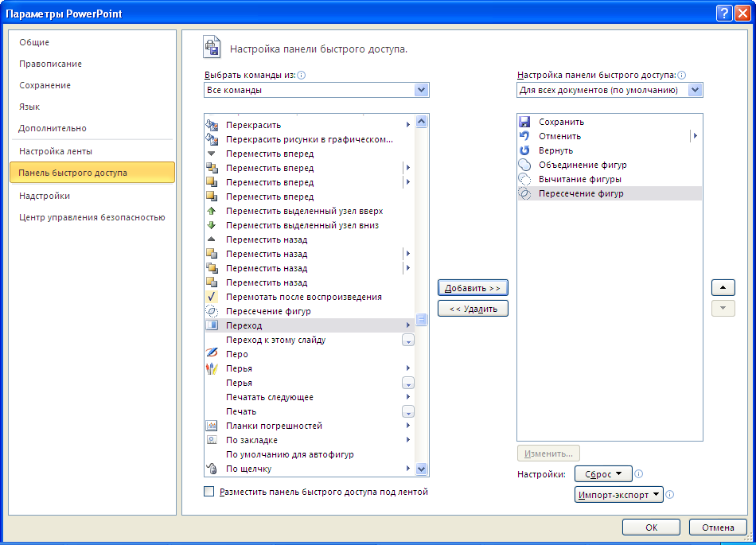This screenshot has height=545, width=756.
Task: Open the Общие options category
Action: pos(34,42)
